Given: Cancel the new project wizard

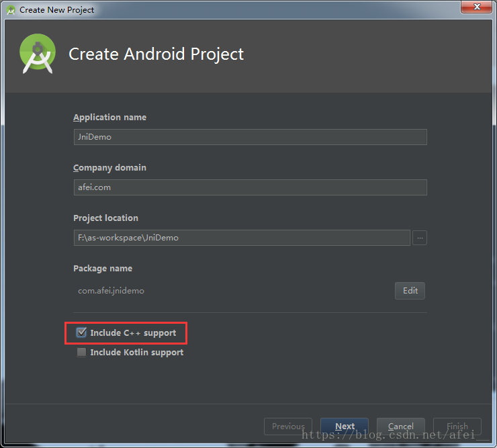Looking at the screenshot, I should [x=401, y=427].
